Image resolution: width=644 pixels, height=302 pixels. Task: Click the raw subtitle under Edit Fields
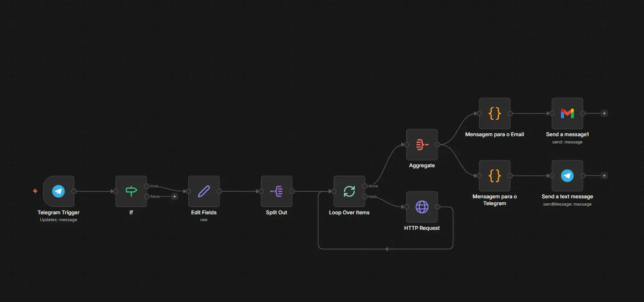tap(204, 220)
